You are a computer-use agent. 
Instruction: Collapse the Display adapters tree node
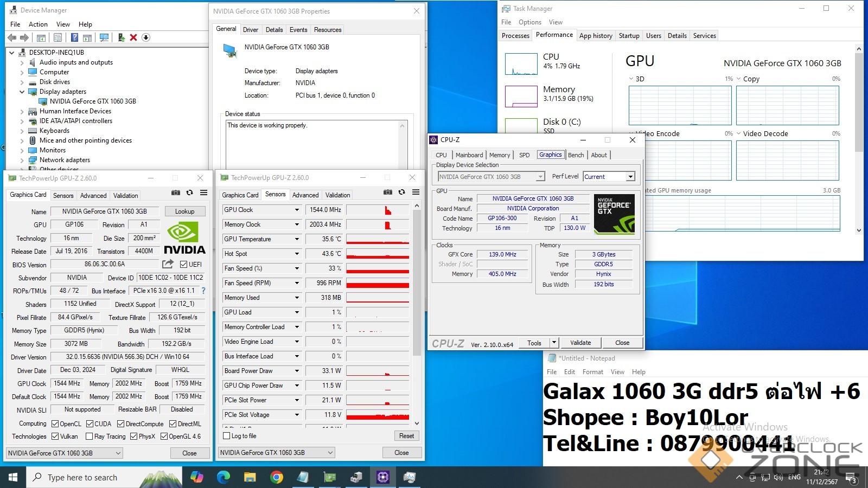click(22, 92)
